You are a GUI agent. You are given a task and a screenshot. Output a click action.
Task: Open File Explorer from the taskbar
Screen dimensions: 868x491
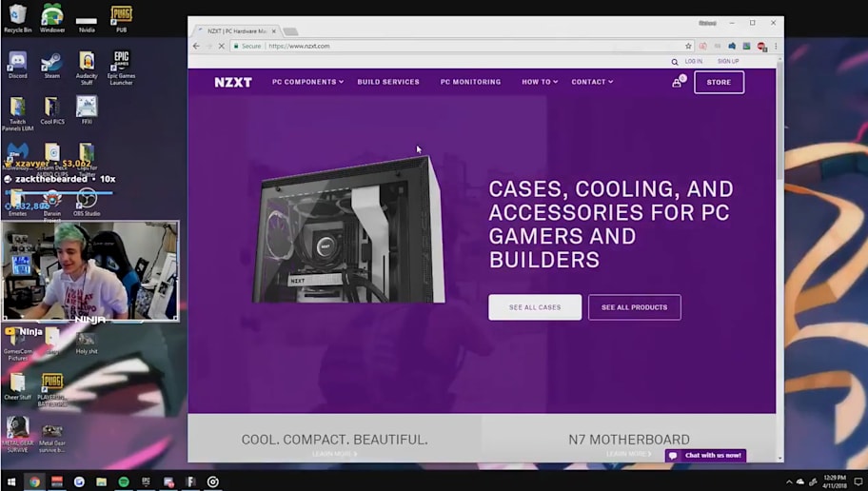[101, 482]
